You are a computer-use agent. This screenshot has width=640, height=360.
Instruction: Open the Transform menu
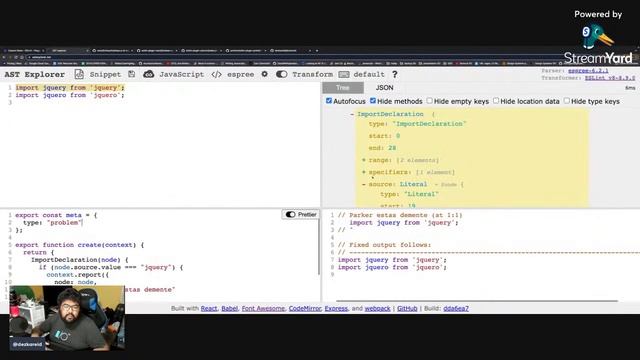point(313,74)
